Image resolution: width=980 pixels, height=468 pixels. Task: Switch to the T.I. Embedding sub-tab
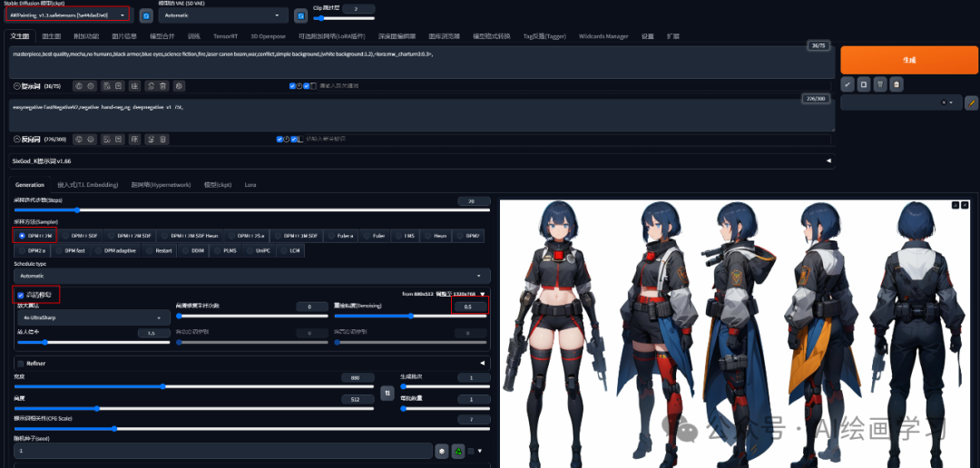87,185
